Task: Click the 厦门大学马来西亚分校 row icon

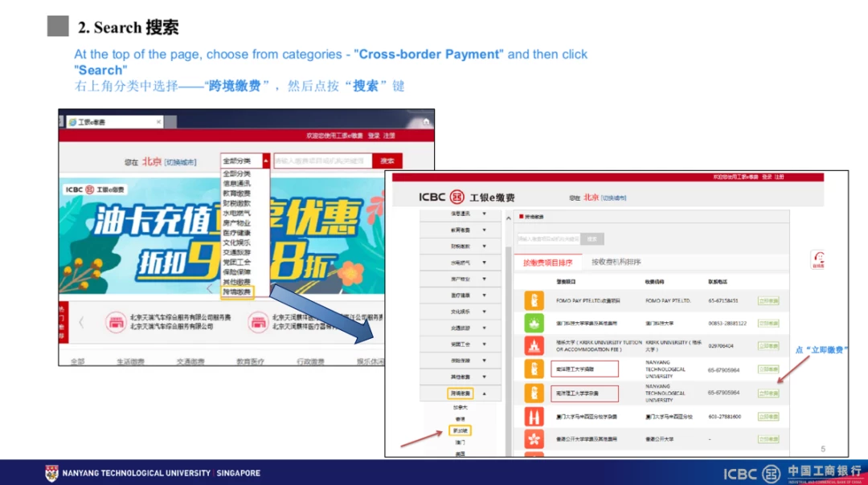Action: pos(534,417)
